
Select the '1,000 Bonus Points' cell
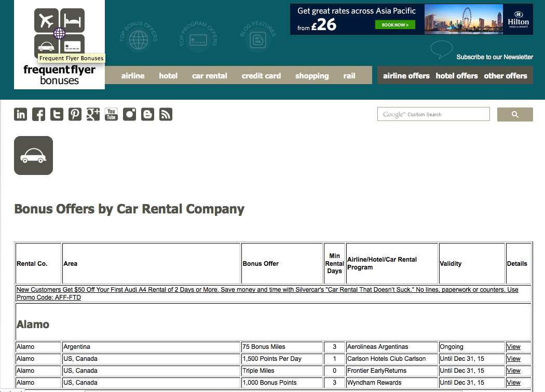point(282,383)
